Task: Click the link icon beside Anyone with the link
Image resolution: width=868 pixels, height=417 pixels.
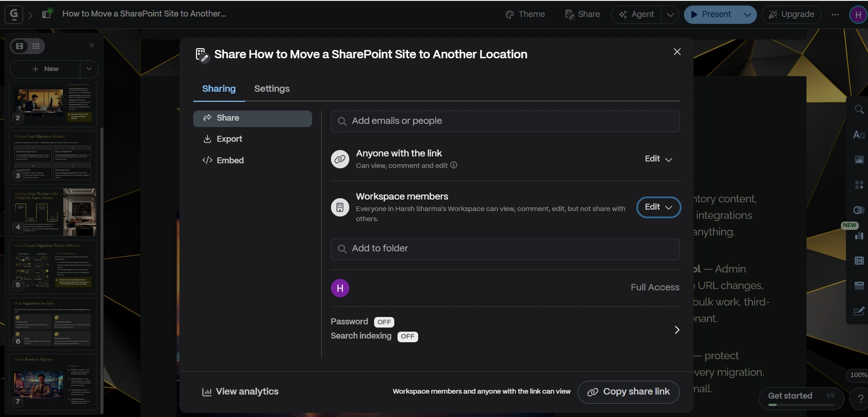Action: point(340,159)
